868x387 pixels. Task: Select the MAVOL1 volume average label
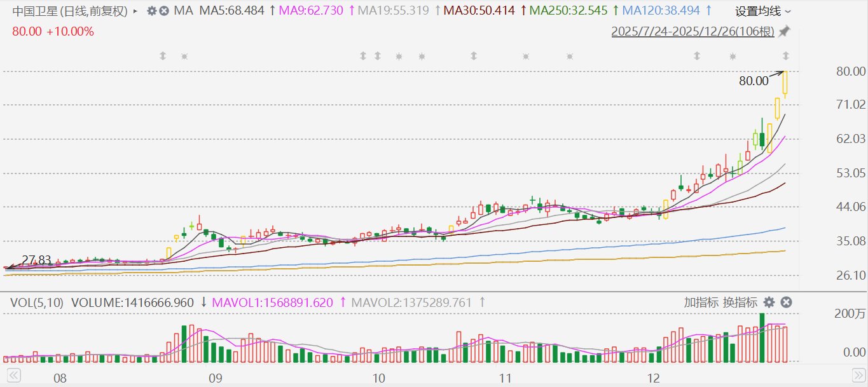(273, 302)
